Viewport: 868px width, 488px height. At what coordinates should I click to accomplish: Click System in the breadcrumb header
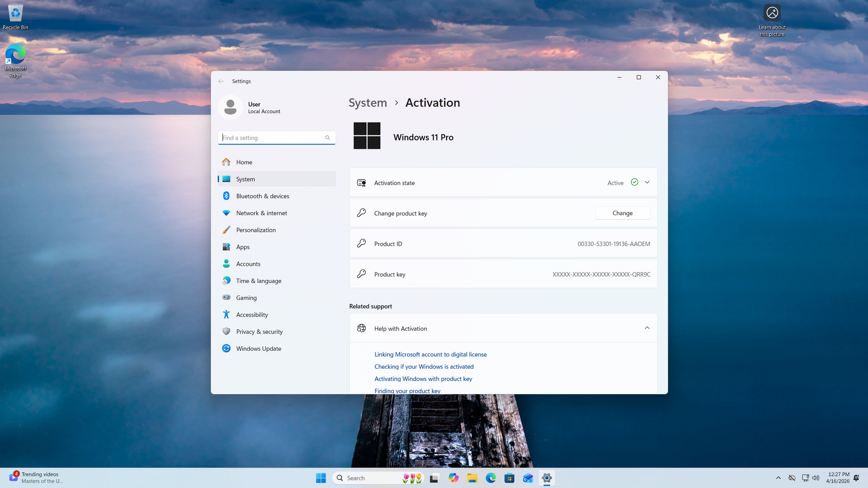coord(367,103)
